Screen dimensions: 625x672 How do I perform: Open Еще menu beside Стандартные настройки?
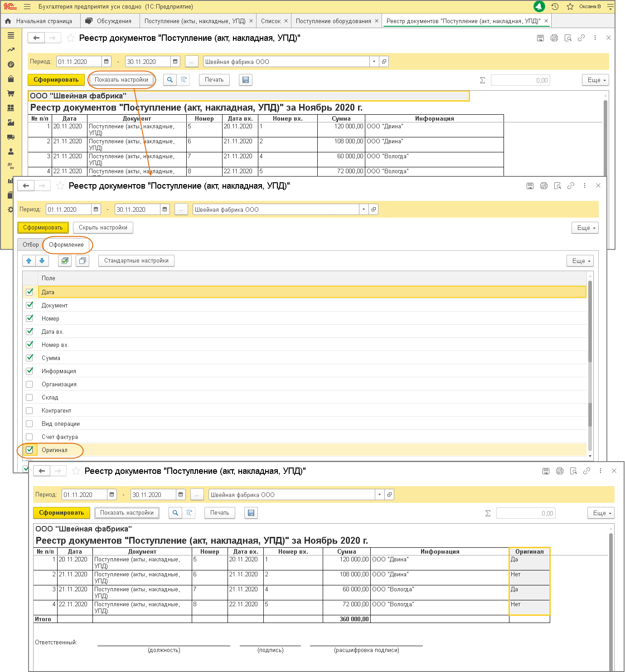580,261
